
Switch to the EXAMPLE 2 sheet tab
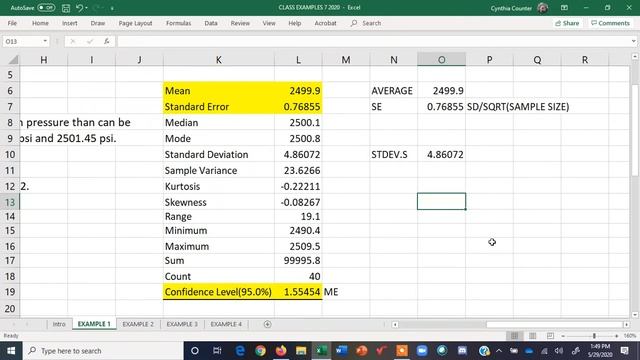[138, 324]
